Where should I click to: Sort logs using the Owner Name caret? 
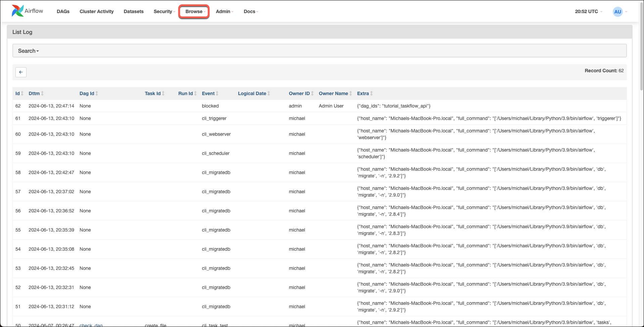coord(351,93)
